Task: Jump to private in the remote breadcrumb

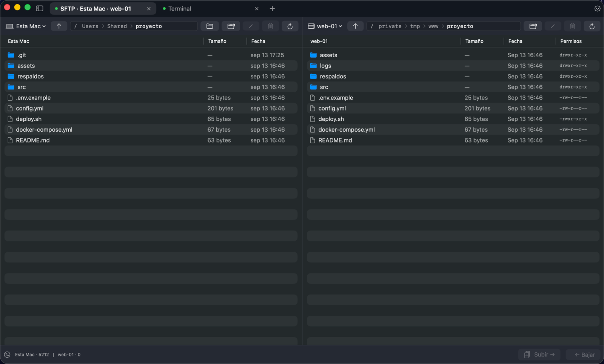Action: click(x=390, y=26)
